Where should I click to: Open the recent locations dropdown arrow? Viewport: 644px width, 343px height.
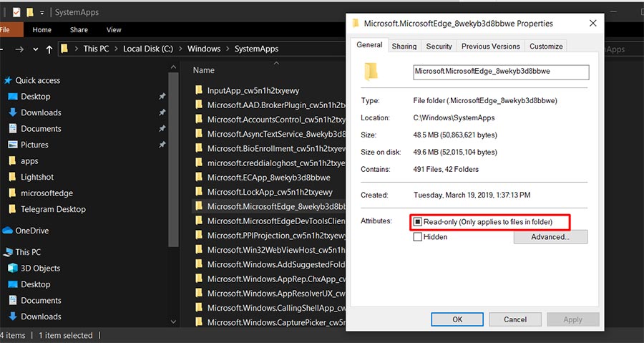pos(35,49)
